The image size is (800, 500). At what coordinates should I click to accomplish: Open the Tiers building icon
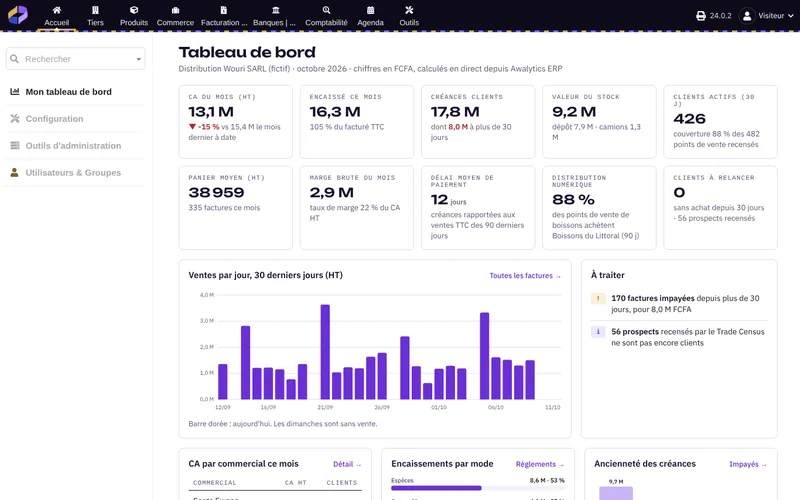click(95, 10)
